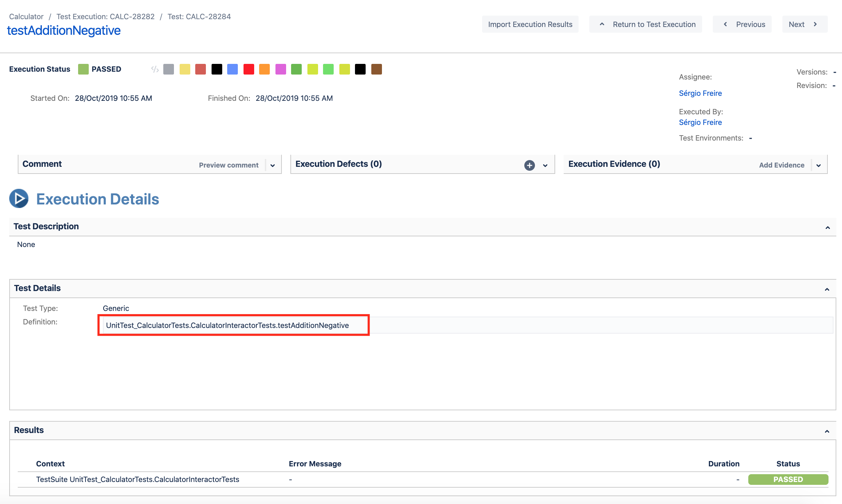Viewport: 842px width, 504px height.
Task: Open the testAdditionNegative title link
Action: pyautogui.click(x=64, y=31)
